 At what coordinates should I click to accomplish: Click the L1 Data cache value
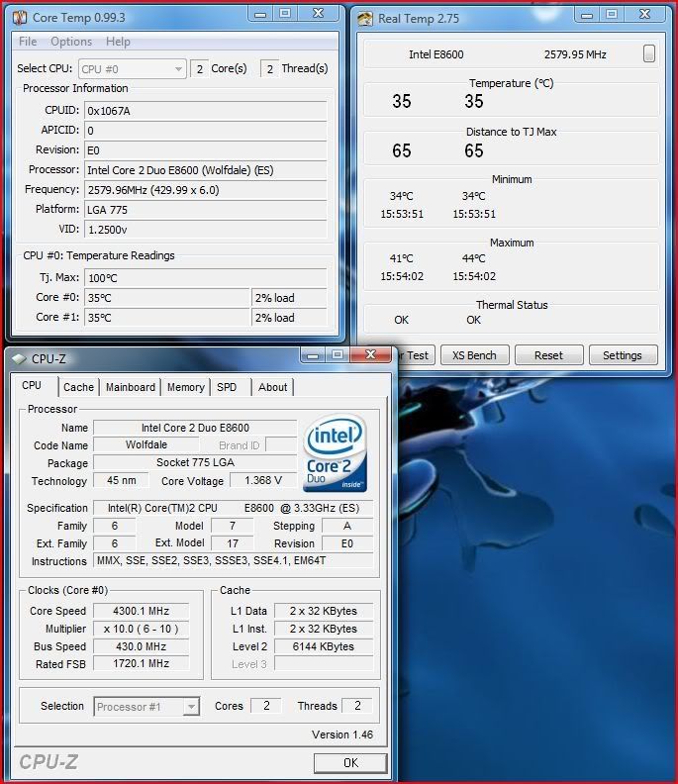(x=324, y=611)
